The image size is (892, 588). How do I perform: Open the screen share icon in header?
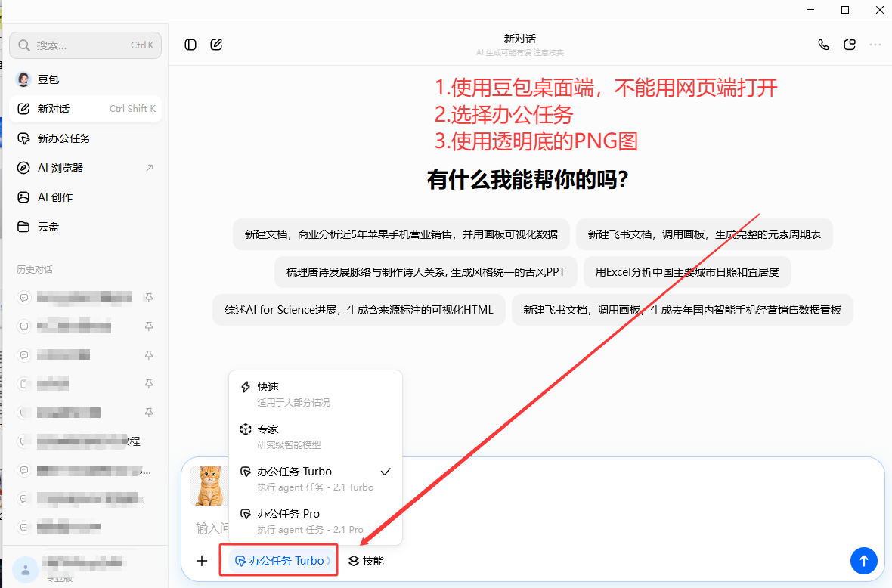(x=850, y=45)
